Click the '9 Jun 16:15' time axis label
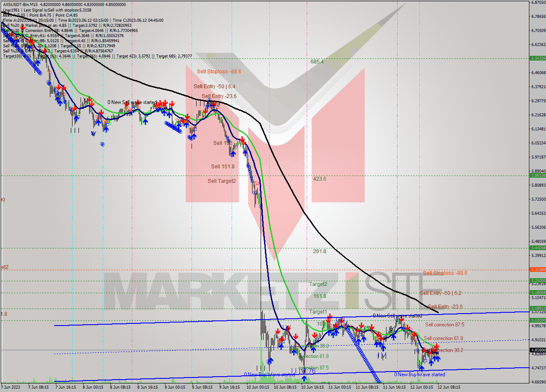The width and height of the screenshot is (546, 392). pos(230,388)
